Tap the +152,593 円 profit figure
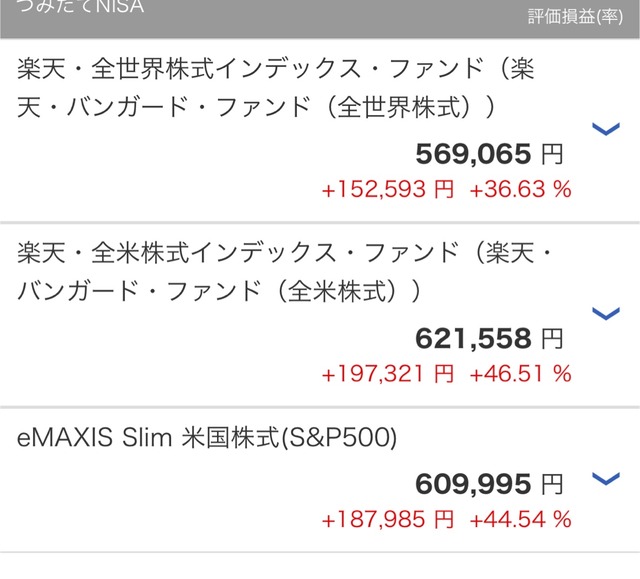Viewport: 640px width, 579px height. pyautogui.click(x=387, y=189)
